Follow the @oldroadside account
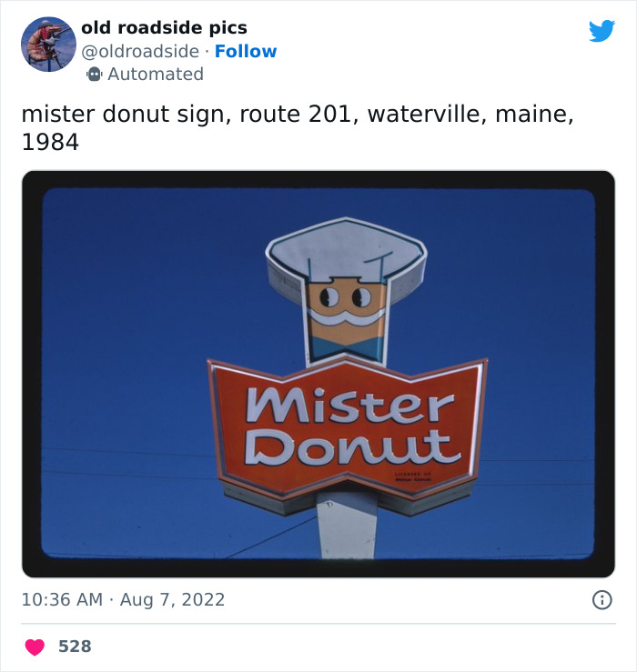The height and width of the screenshot is (672, 637). (x=246, y=51)
